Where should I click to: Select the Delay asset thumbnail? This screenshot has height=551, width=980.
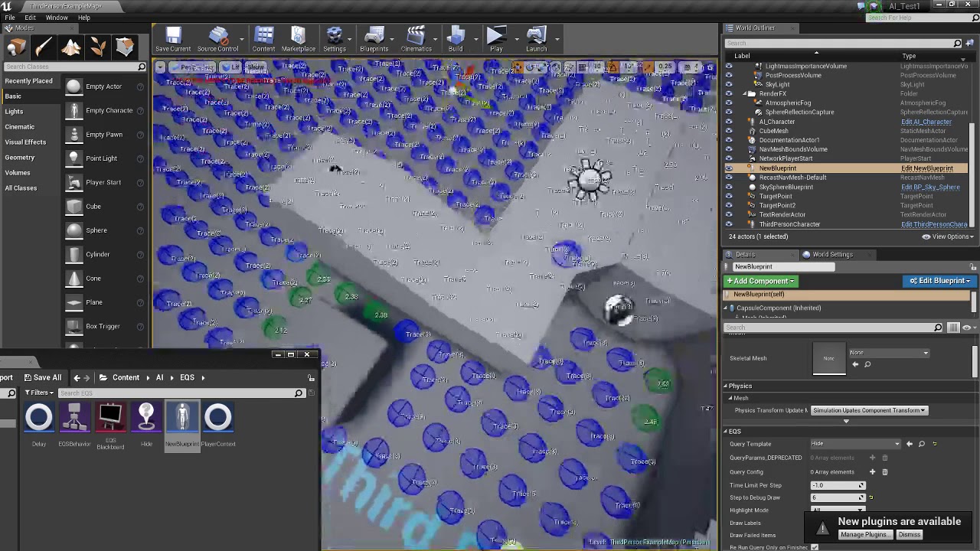tap(39, 417)
